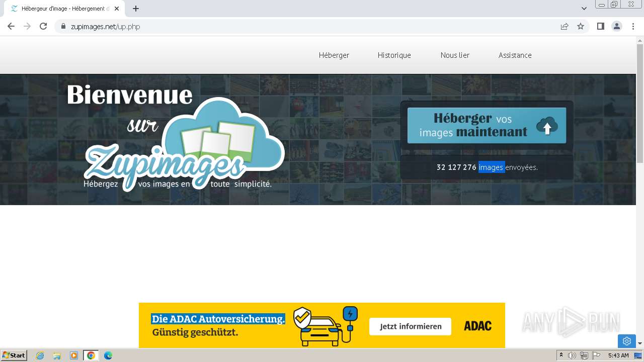This screenshot has height=362, width=644.
Task: Click the Hébergez vos images tagline
Action: pos(178,184)
